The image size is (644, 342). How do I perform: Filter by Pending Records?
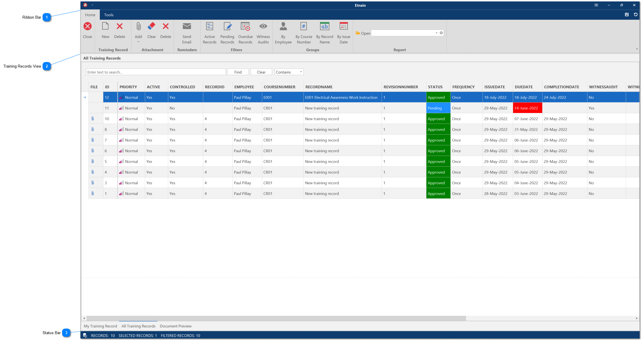tap(227, 33)
